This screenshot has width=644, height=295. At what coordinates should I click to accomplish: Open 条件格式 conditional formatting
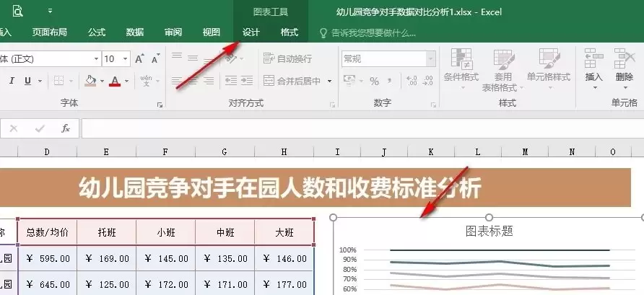[461, 68]
